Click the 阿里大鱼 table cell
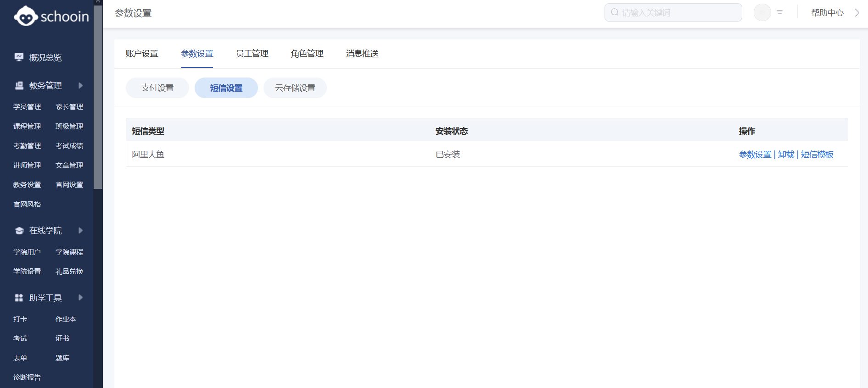The height and width of the screenshot is (388, 868). click(x=148, y=155)
